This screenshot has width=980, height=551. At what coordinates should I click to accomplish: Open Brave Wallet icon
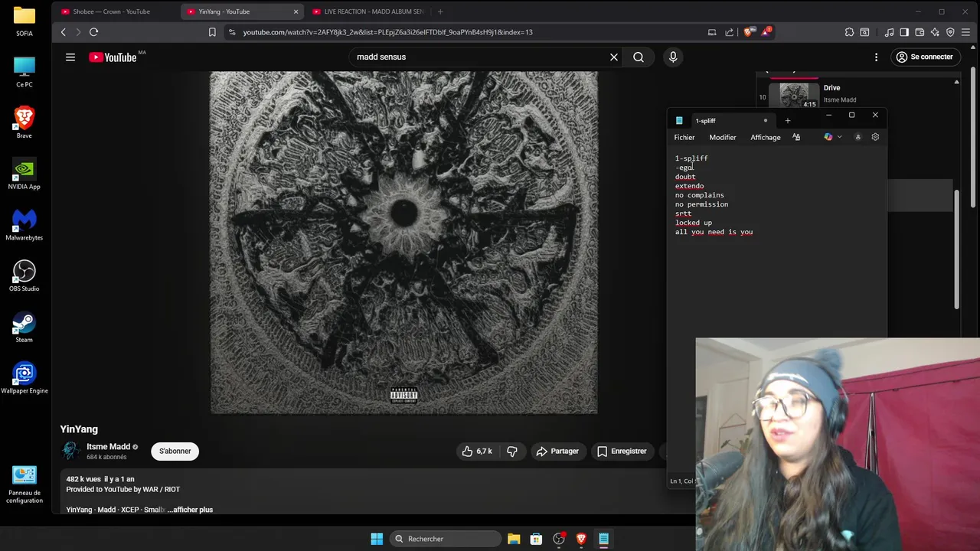pyautogui.click(x=920, y=32)
